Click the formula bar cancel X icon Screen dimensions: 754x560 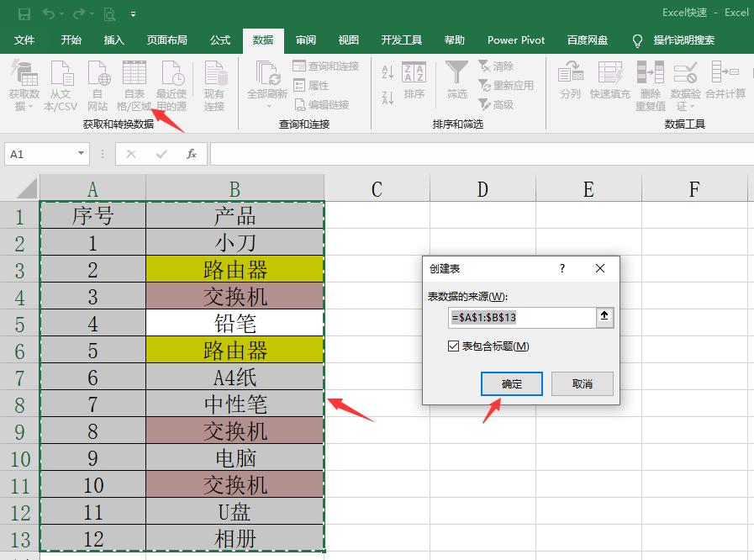(131, 154)
